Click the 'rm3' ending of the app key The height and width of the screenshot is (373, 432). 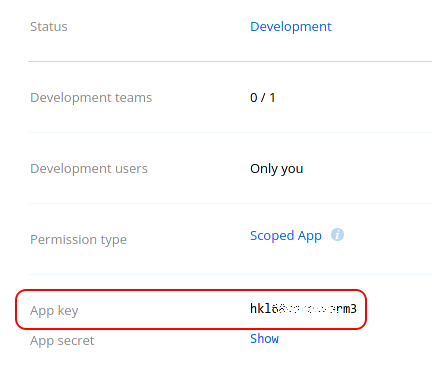coord(346,309)
